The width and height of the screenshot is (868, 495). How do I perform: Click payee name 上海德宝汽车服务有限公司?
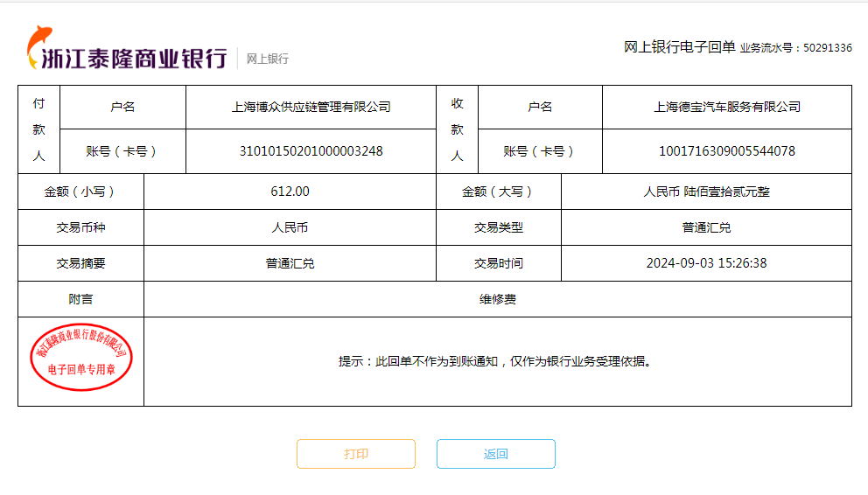click(726, 107)
